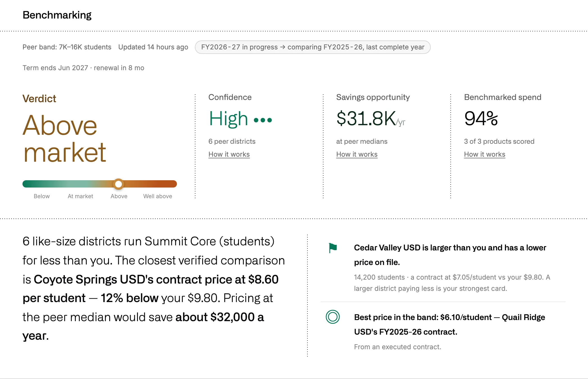Click the three confidence dots next to High
This screenshot has width=588, height=379.
[x=263, y=120]
